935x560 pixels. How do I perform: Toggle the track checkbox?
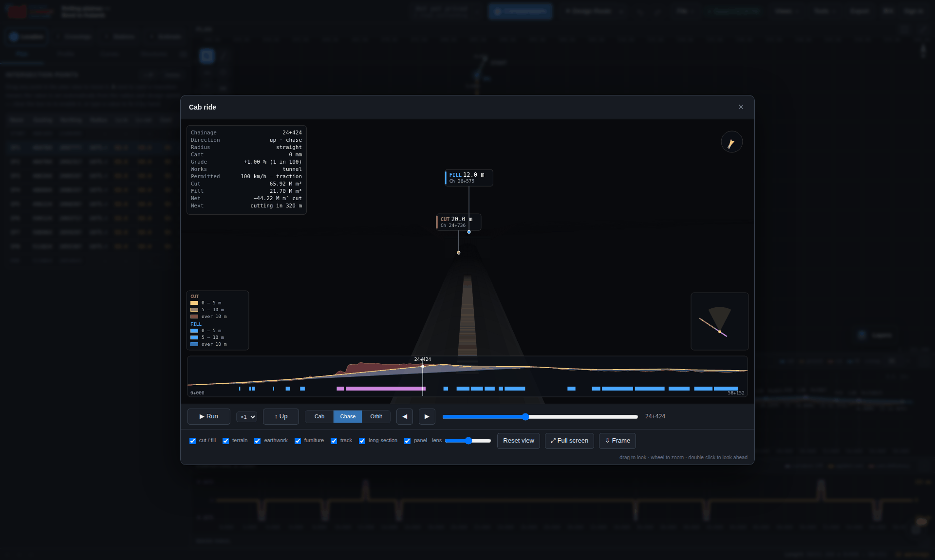tap(334, 441)
